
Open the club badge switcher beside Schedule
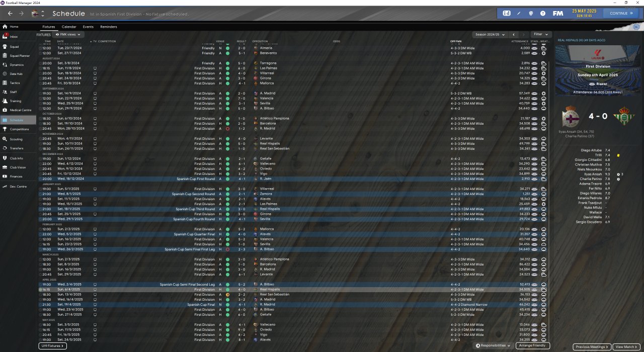coord(38,13)
